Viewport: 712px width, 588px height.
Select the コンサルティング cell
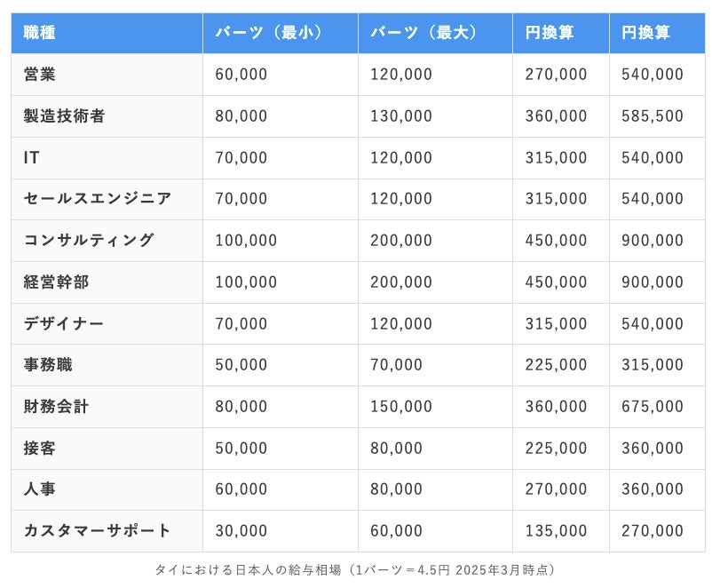(x=89, y=241)
